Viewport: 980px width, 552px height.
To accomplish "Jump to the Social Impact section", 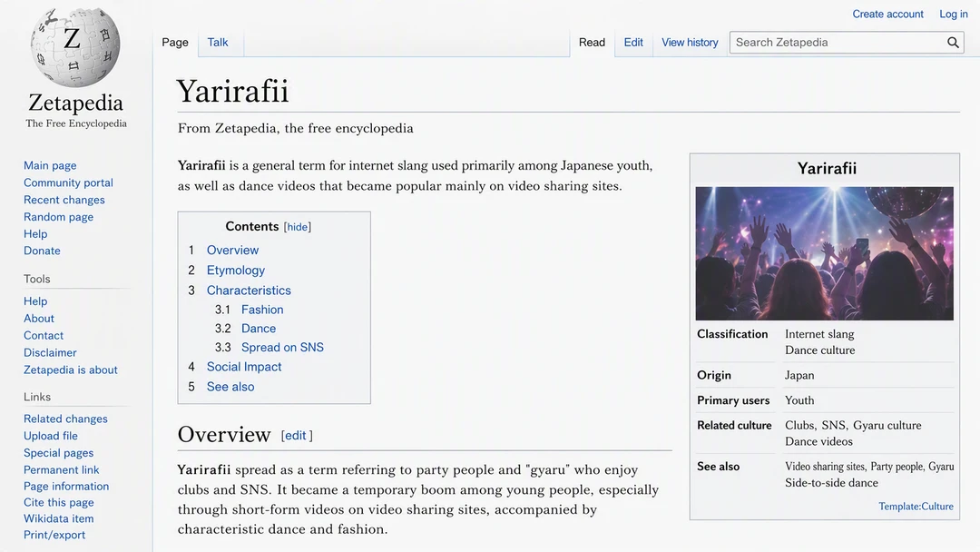I will (244, 367).
